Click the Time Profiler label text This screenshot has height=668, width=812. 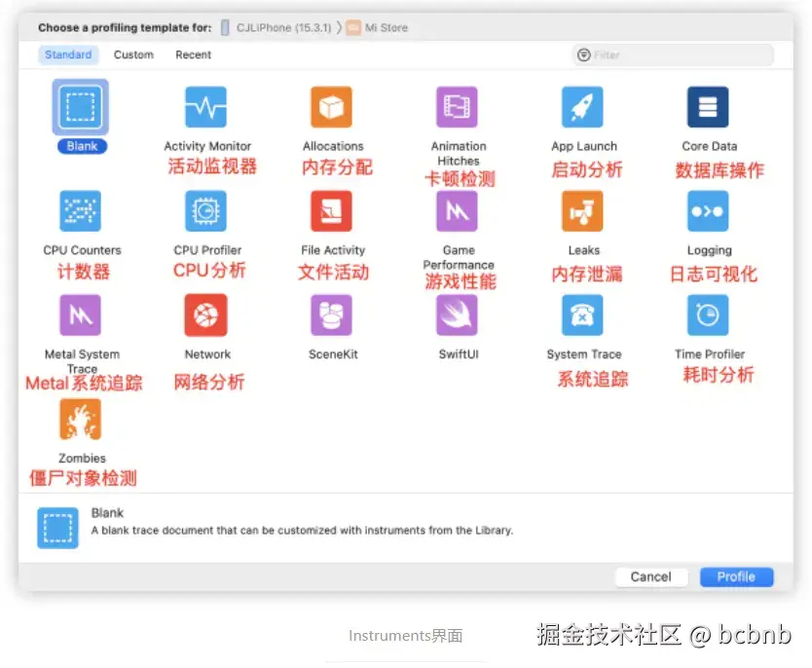(710, 354)
